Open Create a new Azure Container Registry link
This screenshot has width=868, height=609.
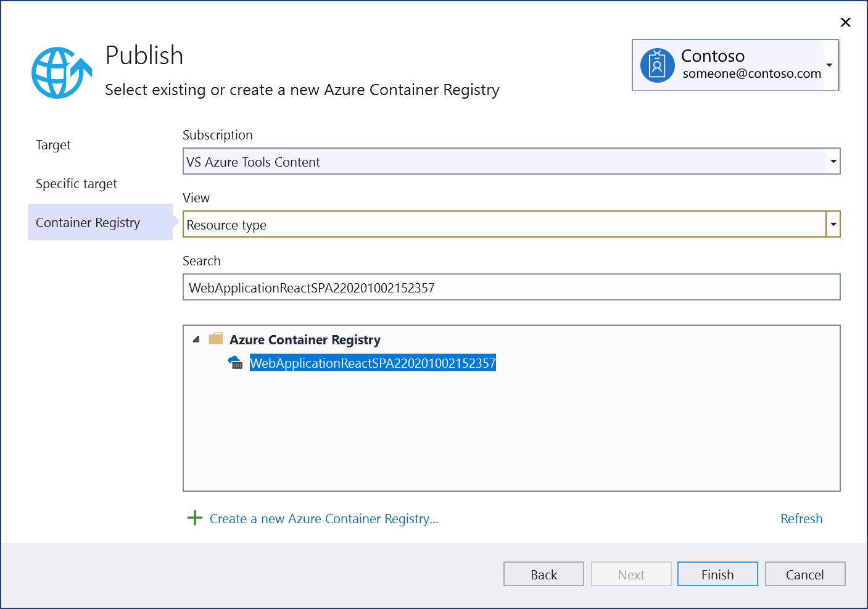point(323,518)
